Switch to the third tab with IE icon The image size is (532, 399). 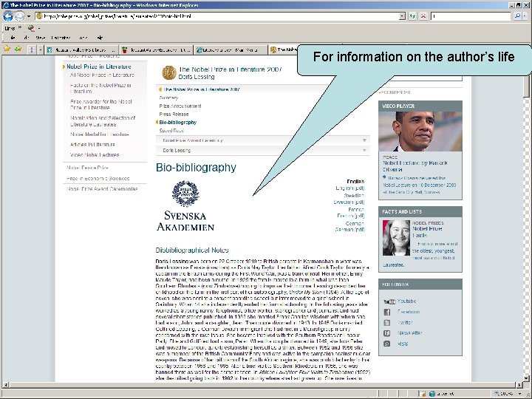coord(230,50)
